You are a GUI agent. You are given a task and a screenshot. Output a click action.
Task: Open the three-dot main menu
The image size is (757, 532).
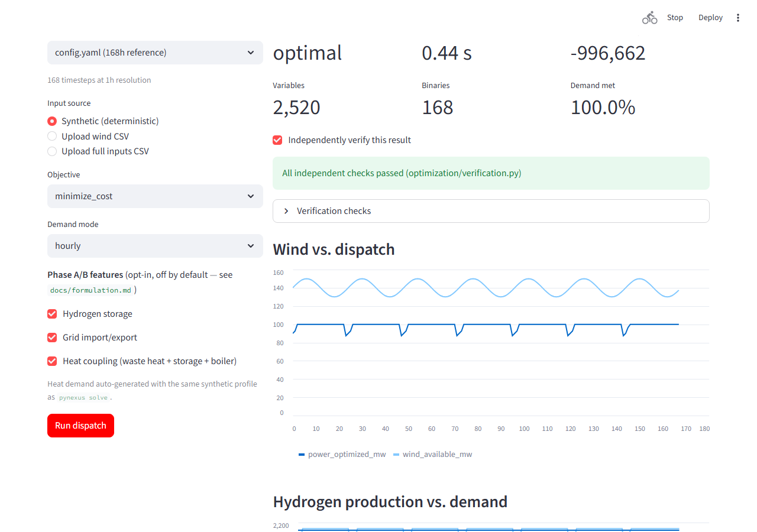coord(737,18)
